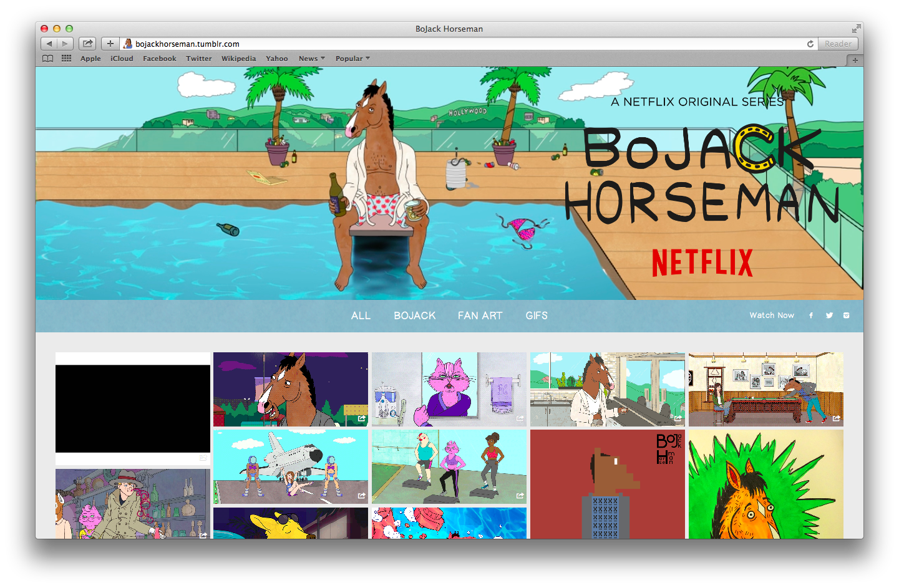Open a new tab with the tab bar plus
Screen dimensions: 899x588
pyautogui.click(x=855, y=60)
